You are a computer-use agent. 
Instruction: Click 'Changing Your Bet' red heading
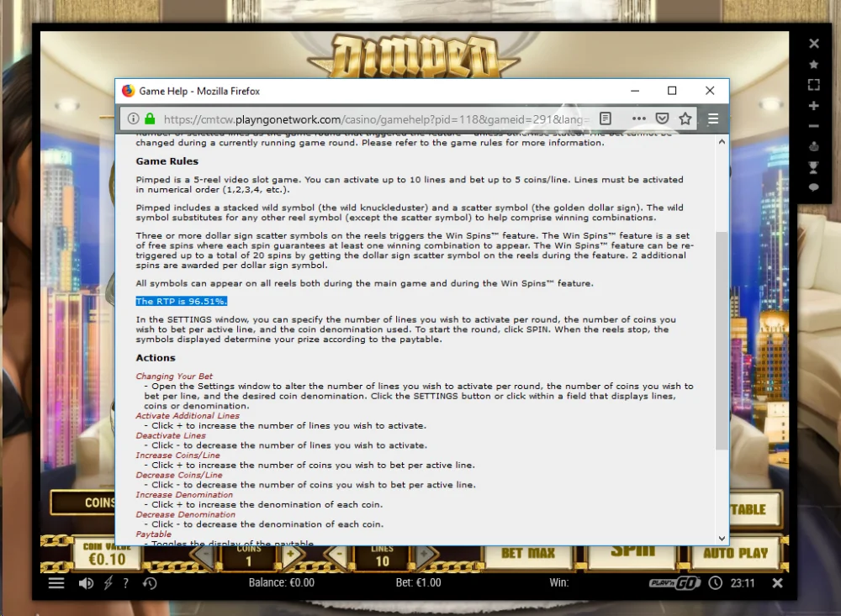(174, 376)
